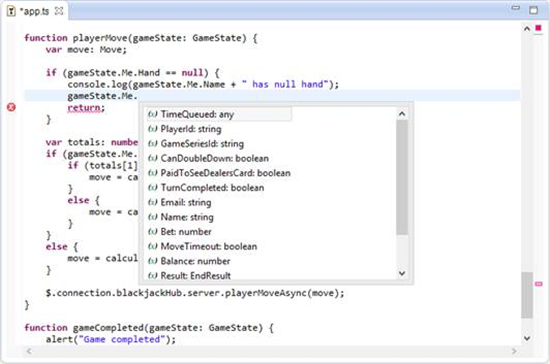Click the red error marker beside return line
Viewport: 550px width, 364px height.
(11, 107)
